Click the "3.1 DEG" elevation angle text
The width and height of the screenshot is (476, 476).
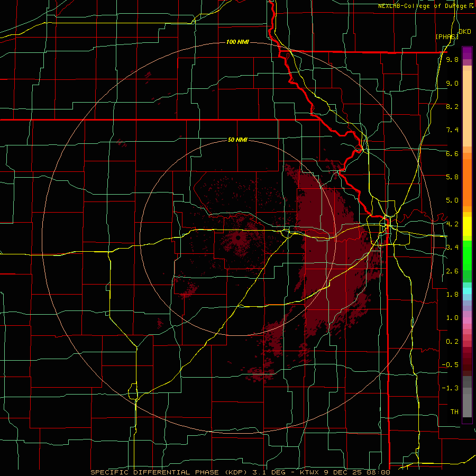pos(269,472)
